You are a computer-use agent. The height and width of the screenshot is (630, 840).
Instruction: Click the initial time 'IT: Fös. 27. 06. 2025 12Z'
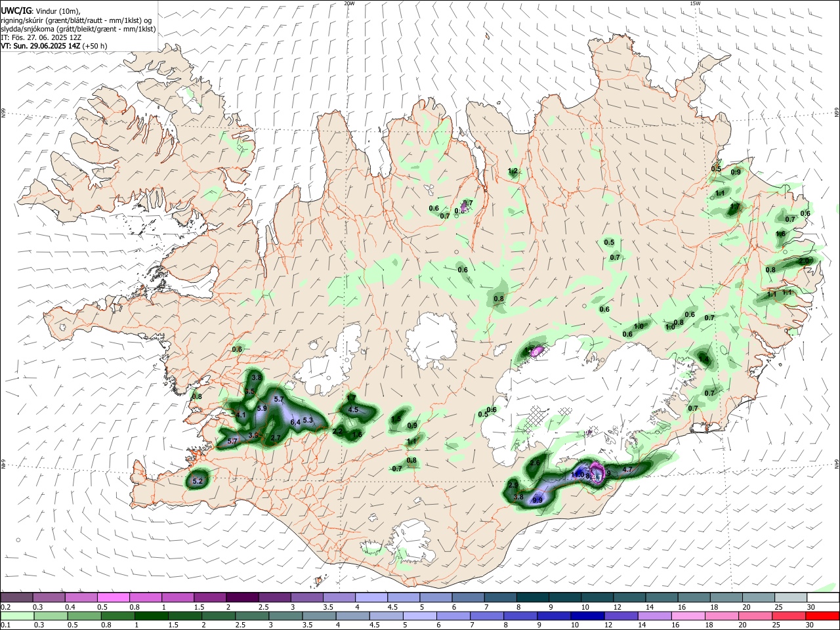(x=41, y=37)
